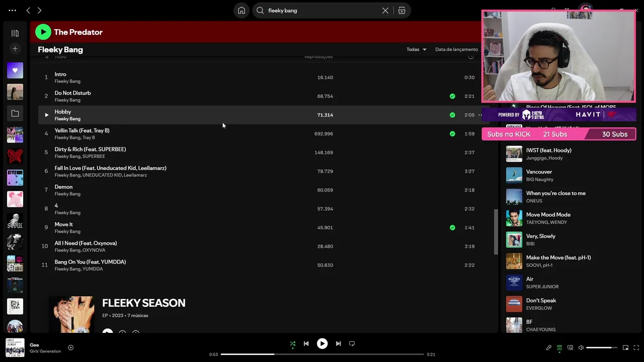
Task: Seek within the Gee progress bar
Action: (322, 354)
